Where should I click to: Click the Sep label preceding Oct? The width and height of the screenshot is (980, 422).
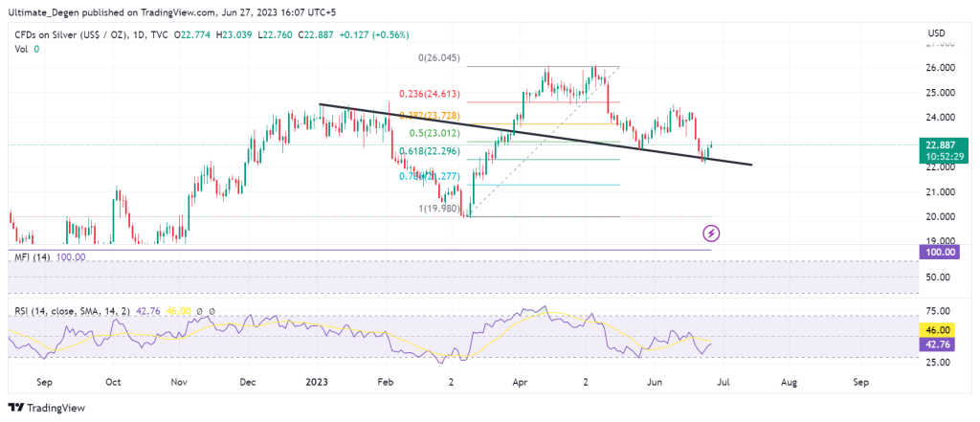coord(43,382)
